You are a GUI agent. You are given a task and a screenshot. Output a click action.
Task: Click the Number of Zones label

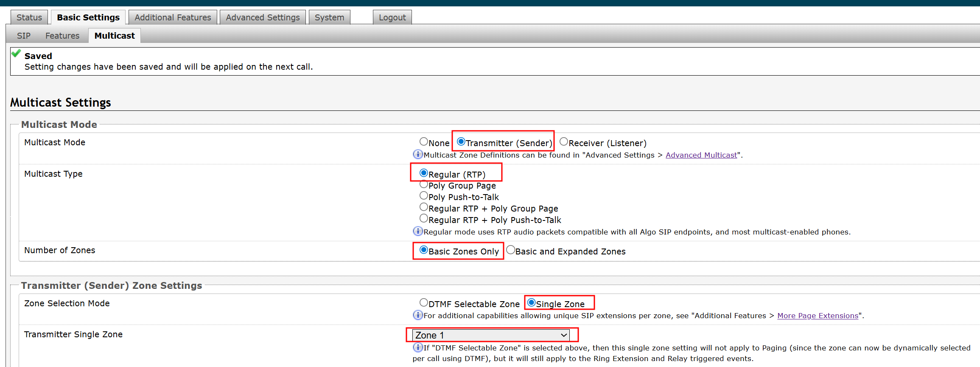60,250
